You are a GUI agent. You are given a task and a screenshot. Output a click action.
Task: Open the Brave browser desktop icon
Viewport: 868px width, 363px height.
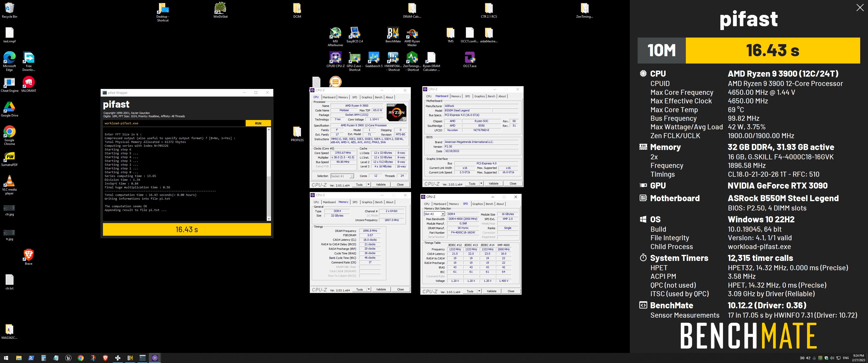[x=29, y=257]
